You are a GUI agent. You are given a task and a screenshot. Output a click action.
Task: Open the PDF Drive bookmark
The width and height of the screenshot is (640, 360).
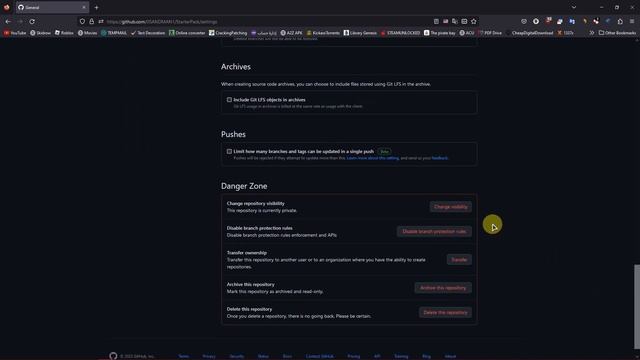pyautogui.click(x=490, y=33)
